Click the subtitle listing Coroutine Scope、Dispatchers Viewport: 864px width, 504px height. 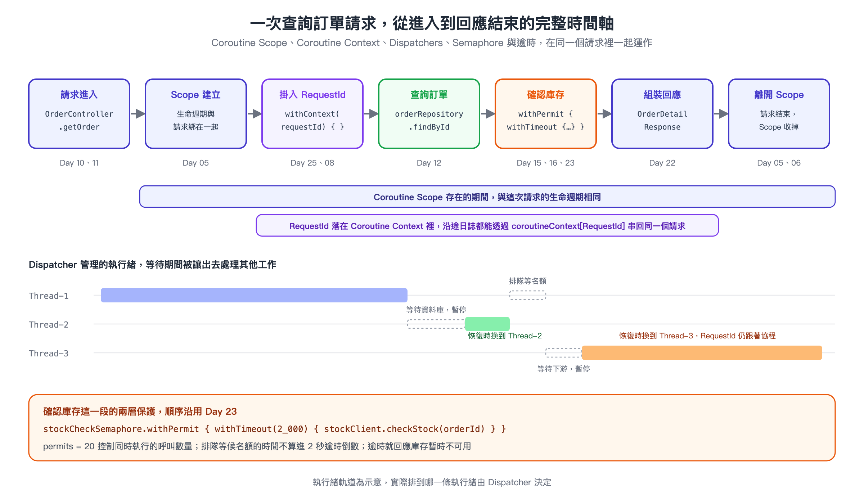tap(432, 42)
